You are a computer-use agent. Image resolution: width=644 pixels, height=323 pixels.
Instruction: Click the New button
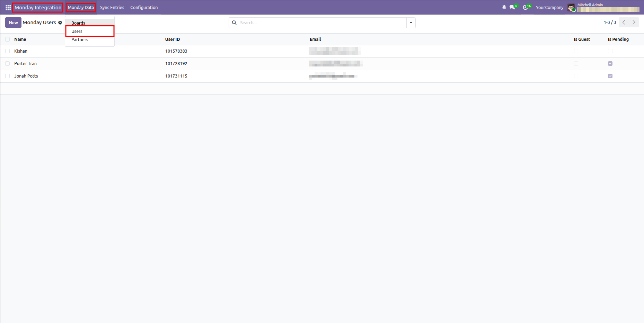[x=13, y=23]
